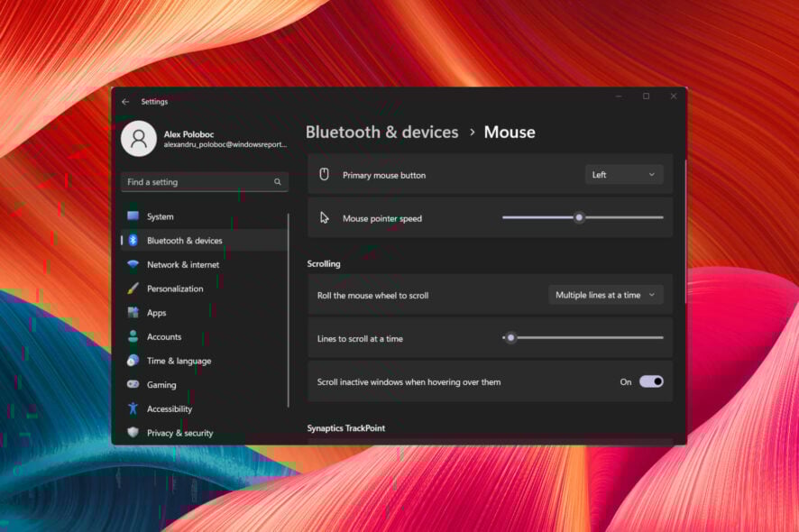This screenshot has width=799, height=532.
Task: Click the pointer icon beside Mouse pointer speed
Action: (324, 218)
